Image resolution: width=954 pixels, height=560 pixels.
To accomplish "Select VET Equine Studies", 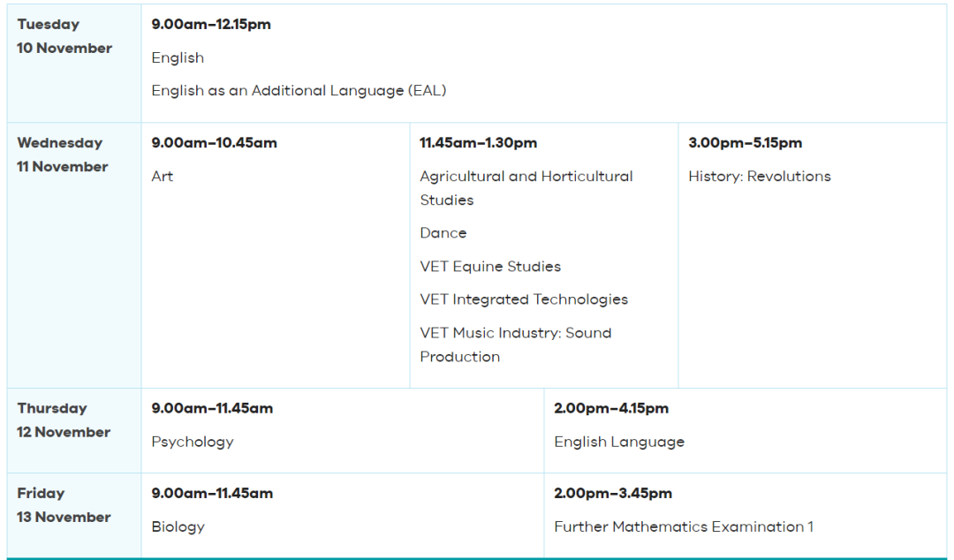I will coord(490,266).
